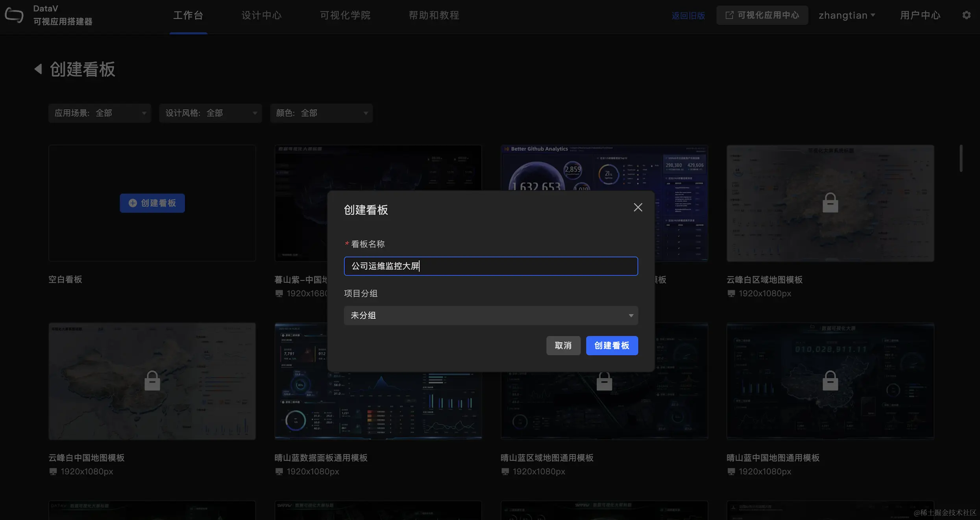980x520 pixels.
Task: Click lock icon on 云峰白中国地图模板 thumbnail
Action: click(152, 381)
